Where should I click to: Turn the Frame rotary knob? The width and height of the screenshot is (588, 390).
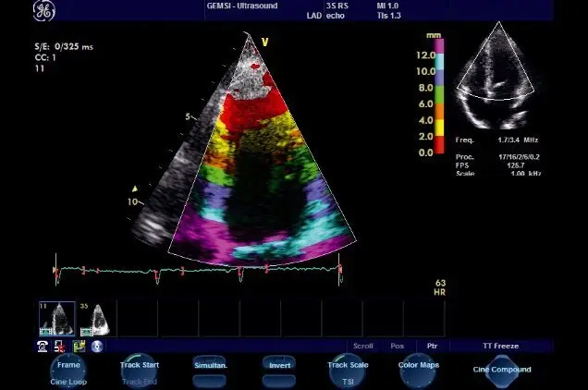pyautogui.click(x=69, y=366)
